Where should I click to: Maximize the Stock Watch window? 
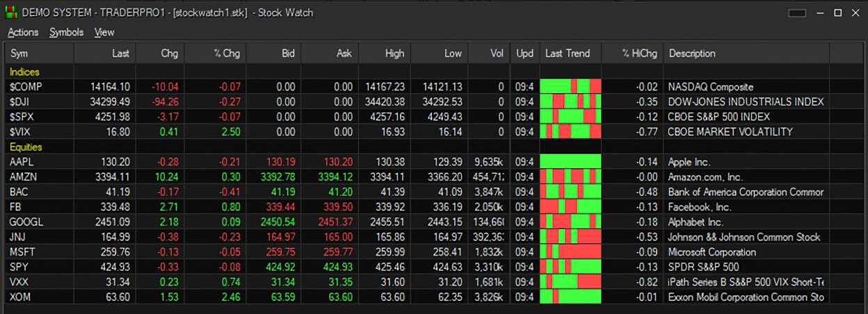click(x=837, y=13)
